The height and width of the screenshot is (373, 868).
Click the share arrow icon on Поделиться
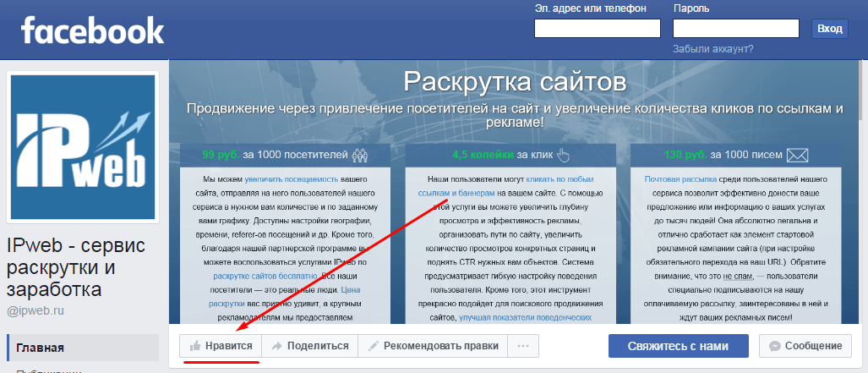pyautogui.click(x=276, y=346)
